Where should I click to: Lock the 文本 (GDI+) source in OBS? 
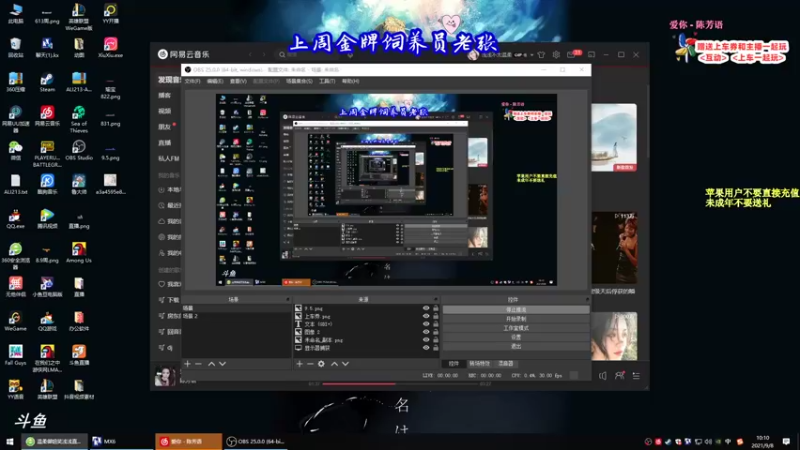pos(436,324)
